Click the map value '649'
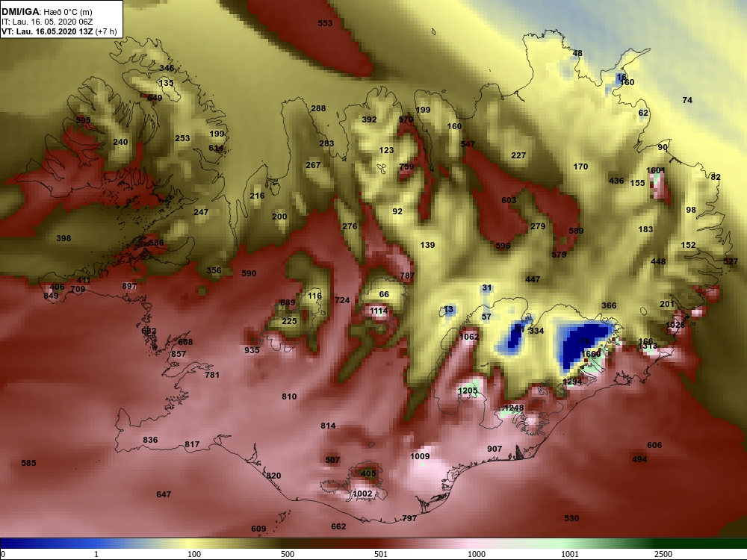 155,98
